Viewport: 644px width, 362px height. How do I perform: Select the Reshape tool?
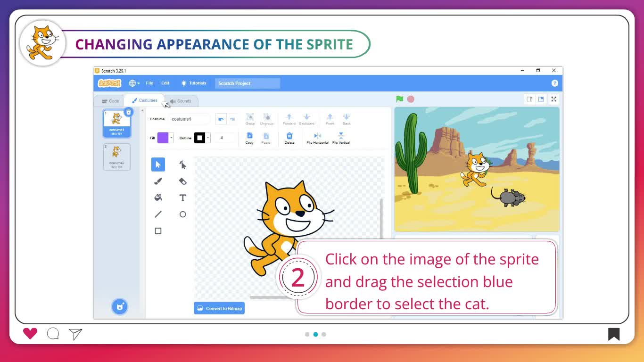click(182, 165)
